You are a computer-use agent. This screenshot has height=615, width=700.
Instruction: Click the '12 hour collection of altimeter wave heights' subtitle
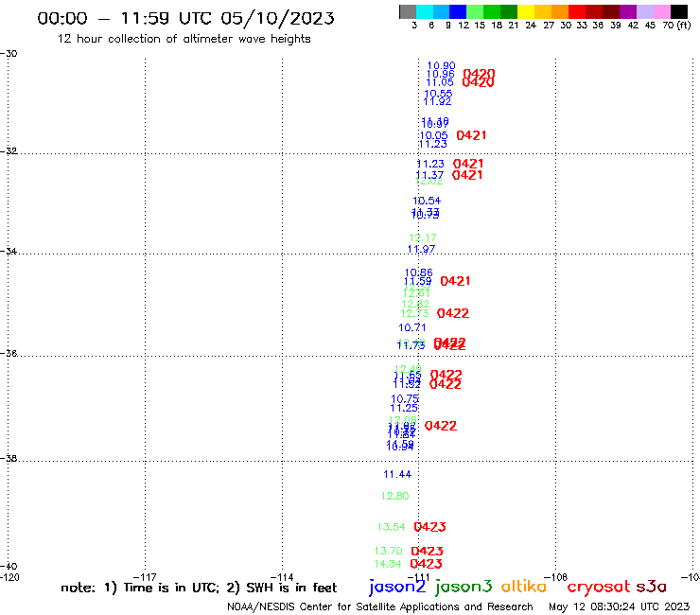point(184,39)
